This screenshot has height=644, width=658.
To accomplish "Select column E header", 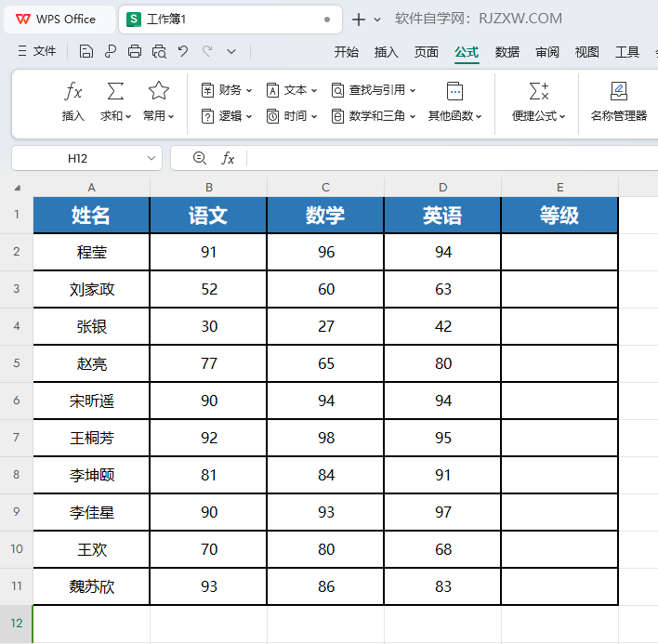I will (559, 188).
